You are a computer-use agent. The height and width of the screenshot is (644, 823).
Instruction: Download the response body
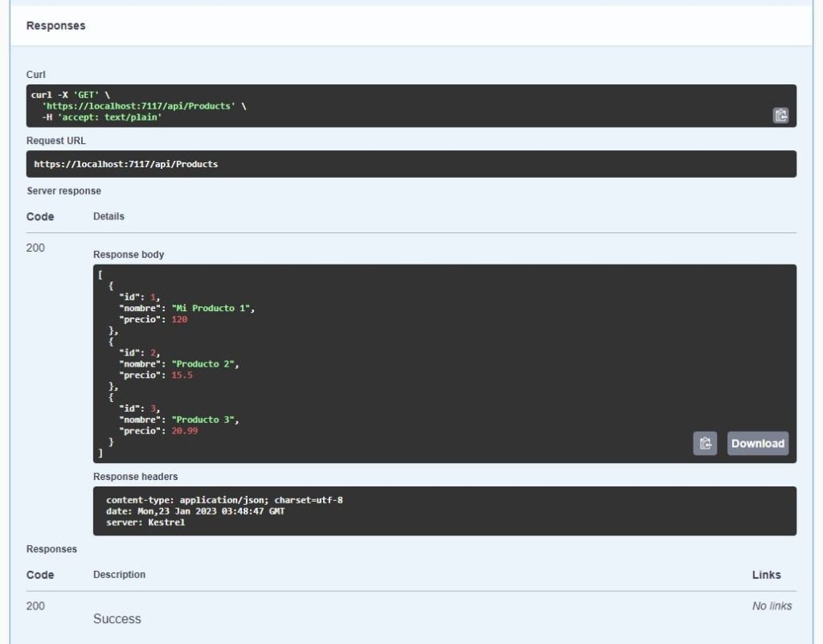tap(757, 444)
